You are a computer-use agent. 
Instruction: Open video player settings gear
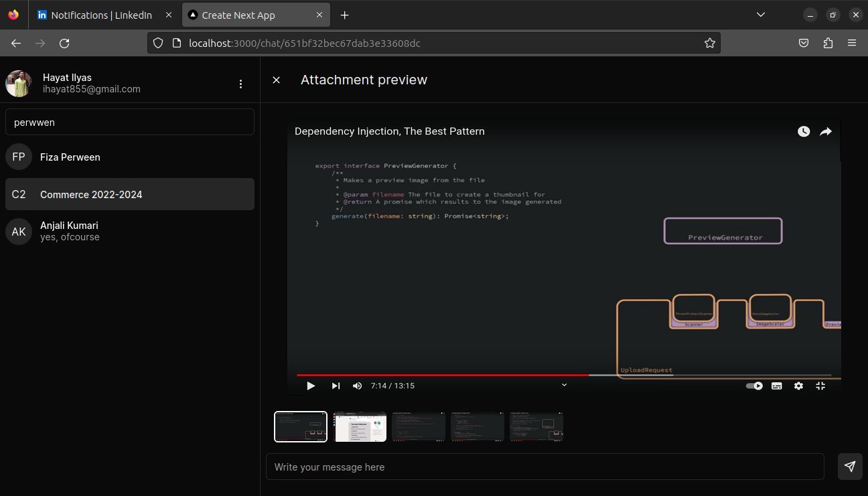pyautogui.click(x=798, y=386)
